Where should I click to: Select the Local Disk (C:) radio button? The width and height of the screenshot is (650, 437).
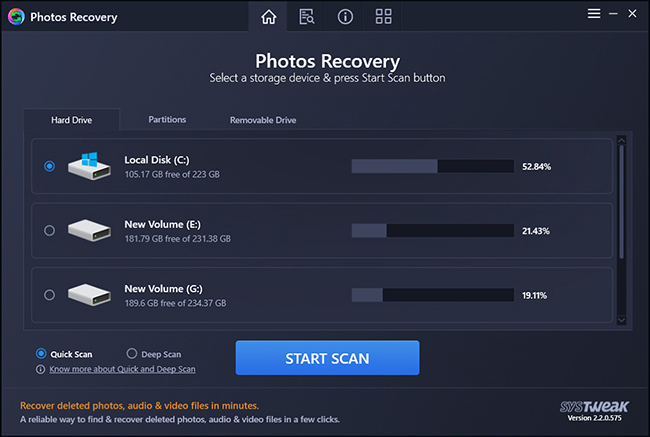pyautogui.click(x=49, y=166)
